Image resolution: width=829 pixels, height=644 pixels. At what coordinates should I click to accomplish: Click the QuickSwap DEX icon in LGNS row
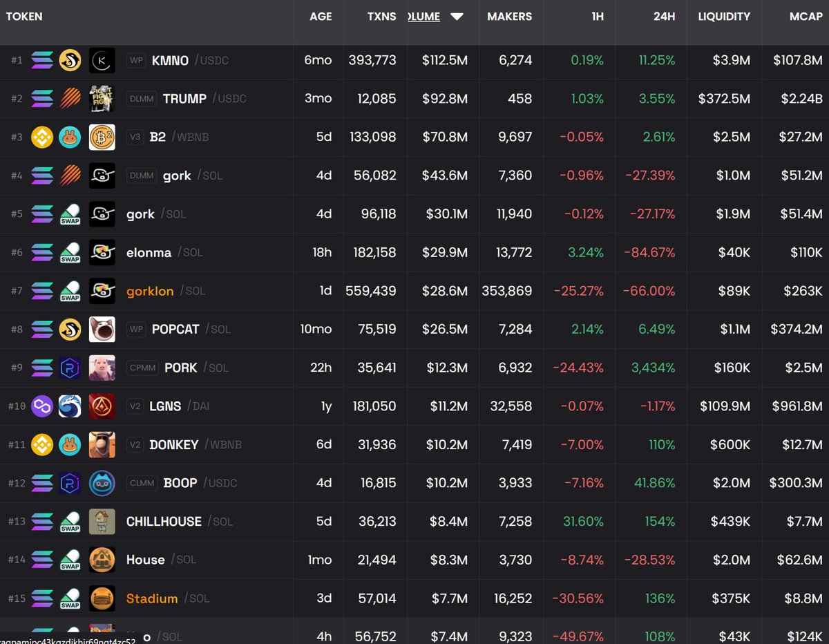pyautogui.click(x=70, y=406)
